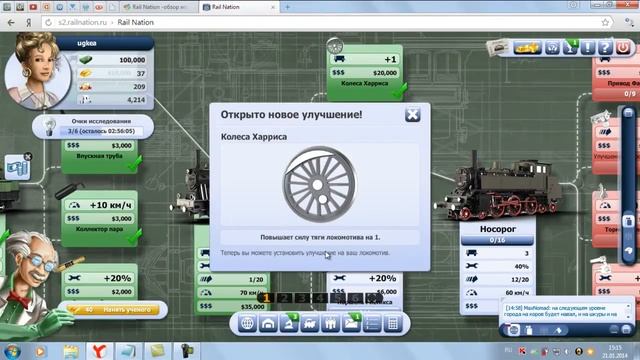Open the gold shop icon in top bar
This screenshot has width=640, height=360.
[527, 48]
